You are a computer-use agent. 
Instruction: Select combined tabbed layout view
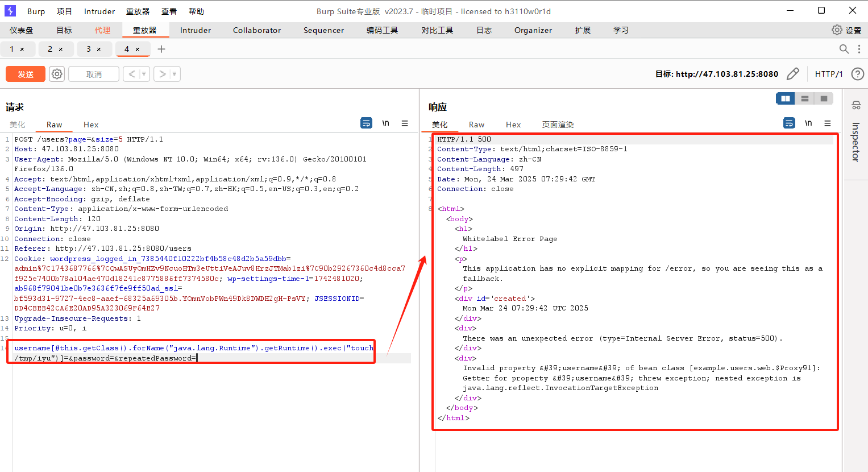coord(824,98)
